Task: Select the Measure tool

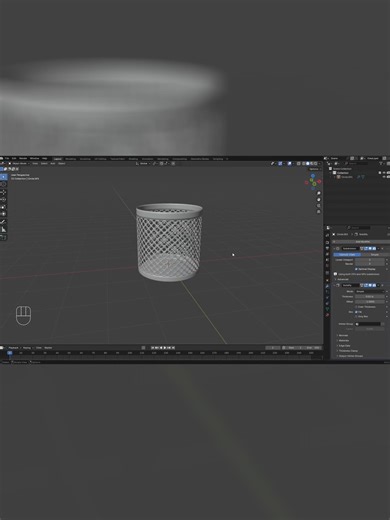Action: coord(3,229)
